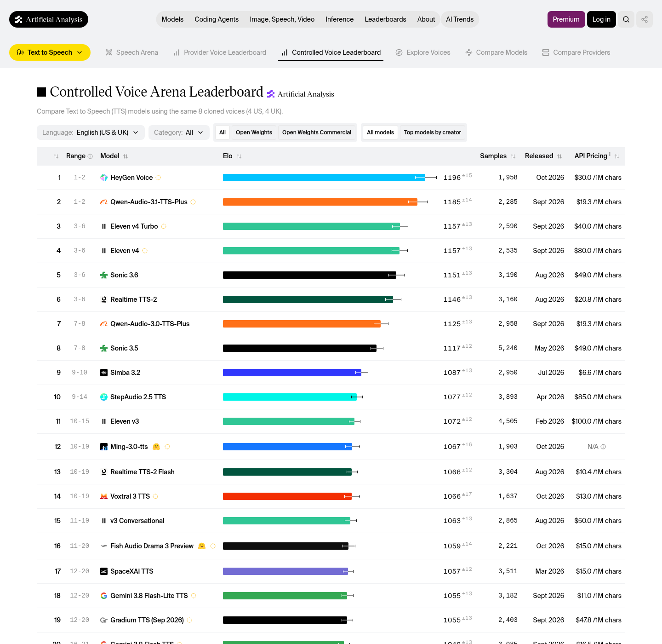Image resolution: width=662 pixels, height=644 pixels.
Task: Open the Leaderboards nav menu
Action: tap(385, 19)
